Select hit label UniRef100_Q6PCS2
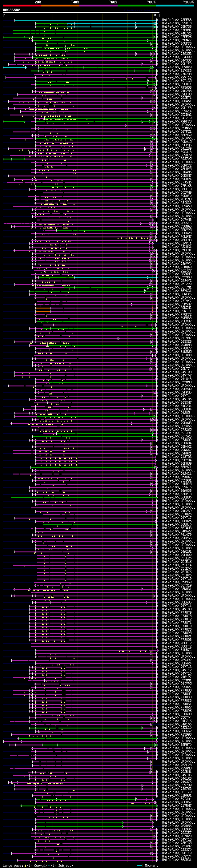 click(177, 165)
